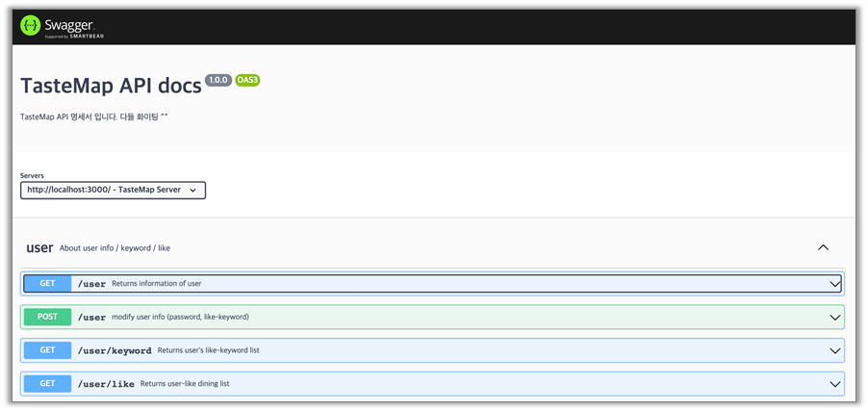
Task: Click the Servers label
Action: point(32,175)
